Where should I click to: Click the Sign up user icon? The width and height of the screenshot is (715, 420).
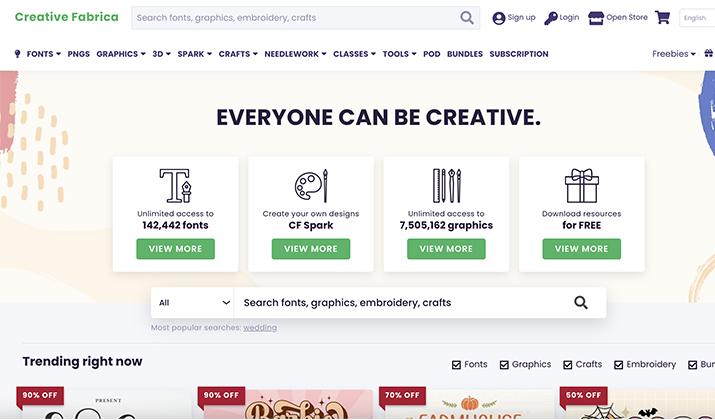(498, 18)
